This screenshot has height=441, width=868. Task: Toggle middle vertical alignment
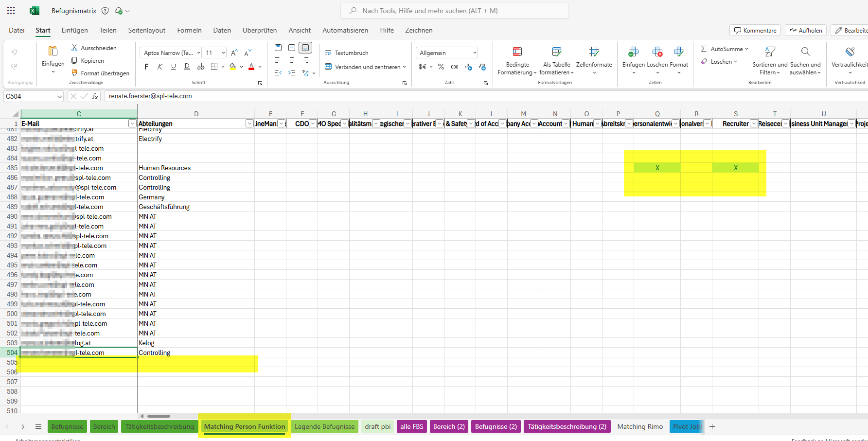292,48
